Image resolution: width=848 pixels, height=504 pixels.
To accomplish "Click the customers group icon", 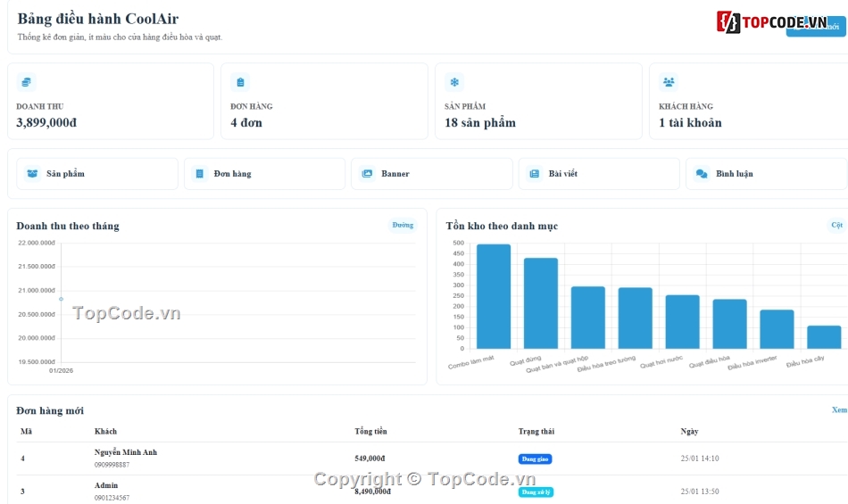I will pyautogui.click(x=669, y=82).
